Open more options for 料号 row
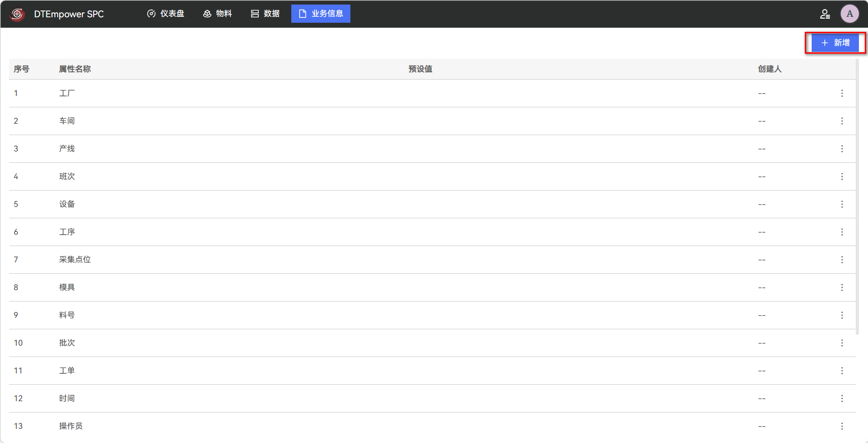 tap(842, 315)
